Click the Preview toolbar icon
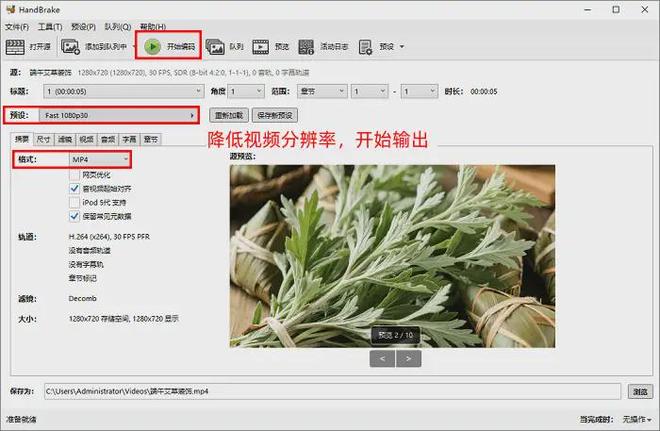The width and height of the screenshot is (660, 431). click(x=260, y=46)
